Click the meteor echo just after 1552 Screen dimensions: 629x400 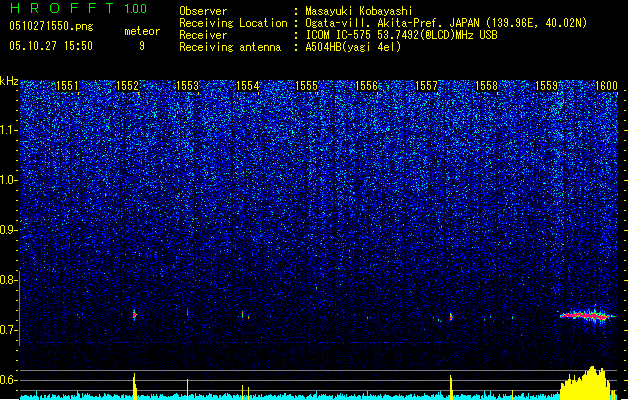pyautogui.click(x=134, y=315)
